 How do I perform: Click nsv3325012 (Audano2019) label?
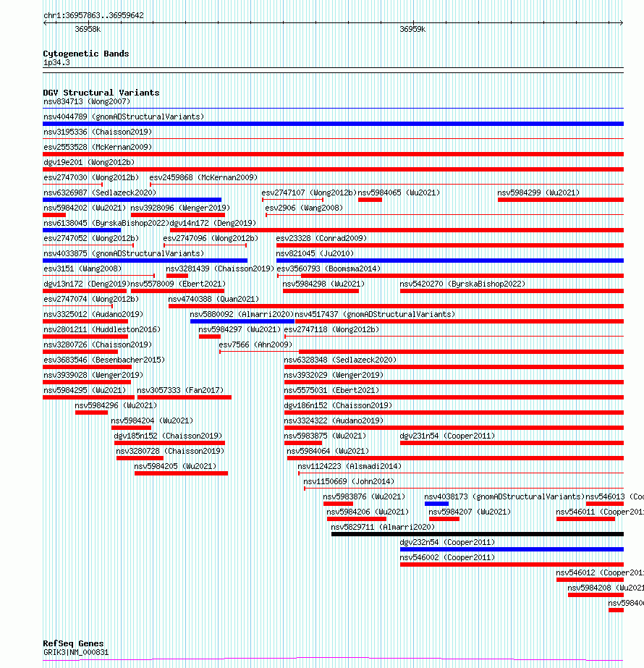tap(93, 314)
